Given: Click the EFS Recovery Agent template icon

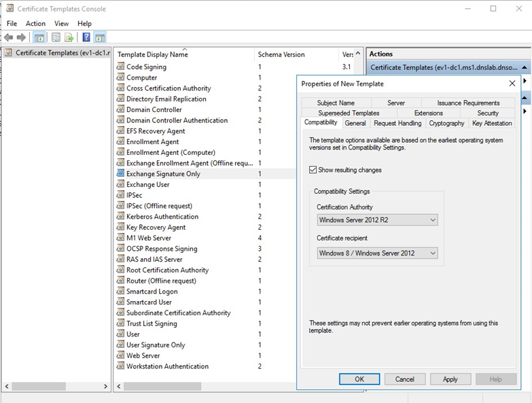Looking at the screenshot, I should pos(120,130).
